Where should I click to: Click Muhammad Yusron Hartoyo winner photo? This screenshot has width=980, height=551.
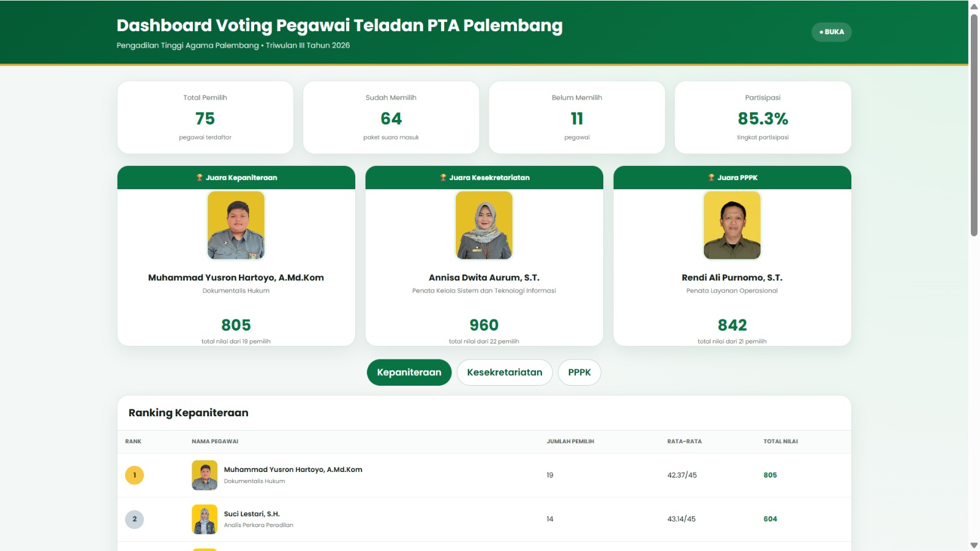(236, 225)
